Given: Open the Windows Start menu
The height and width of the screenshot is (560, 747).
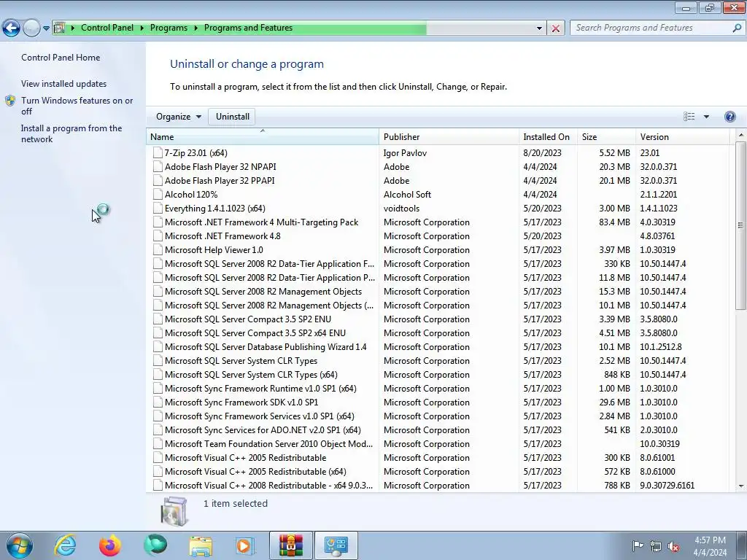Looking at the screenshot, I should (20, 545).
